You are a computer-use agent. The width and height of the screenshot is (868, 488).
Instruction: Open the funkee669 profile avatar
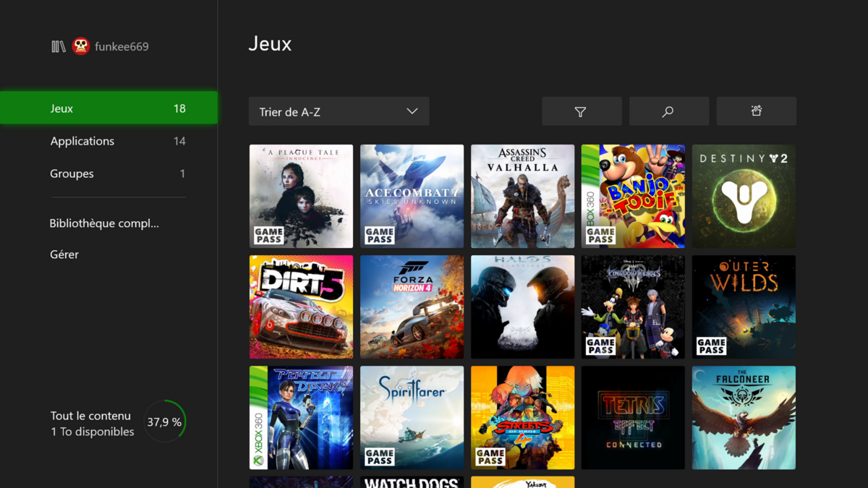81,47
